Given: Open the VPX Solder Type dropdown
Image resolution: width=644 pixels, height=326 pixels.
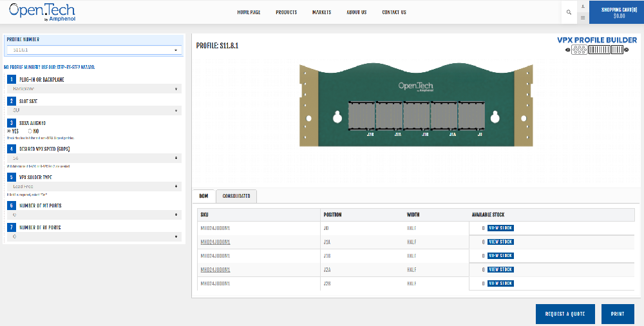Looking at the screenshot, I should (94, 186).
